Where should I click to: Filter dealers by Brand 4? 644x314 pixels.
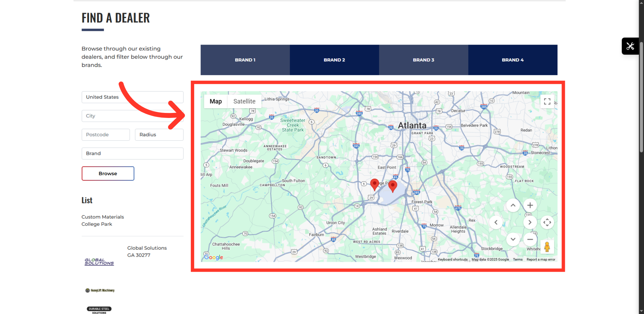[x=513, y=60]
